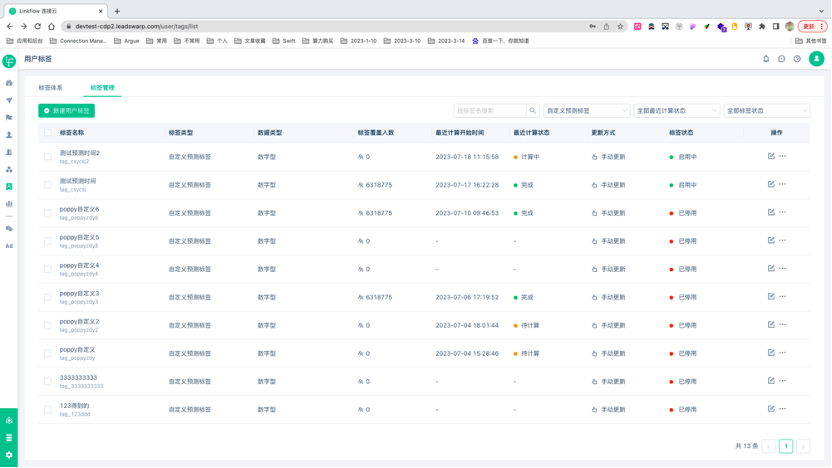Open user avatar menu in header
The image size is (832, 468).
(x=816, y=59)
